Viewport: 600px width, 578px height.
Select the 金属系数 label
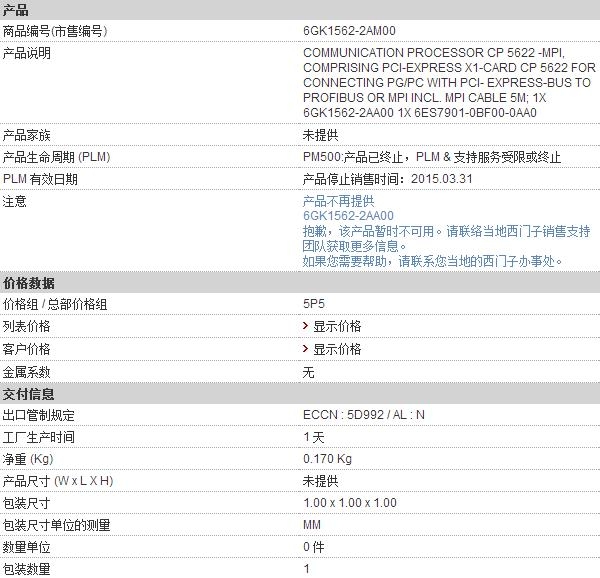(26, 372)
